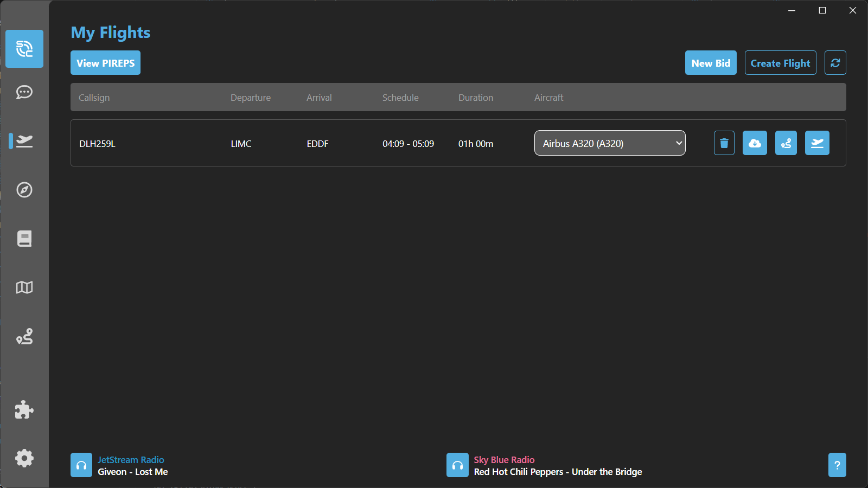Open the compass explore sidebar icon
The image size is (868, 488).
click(24, 190)
